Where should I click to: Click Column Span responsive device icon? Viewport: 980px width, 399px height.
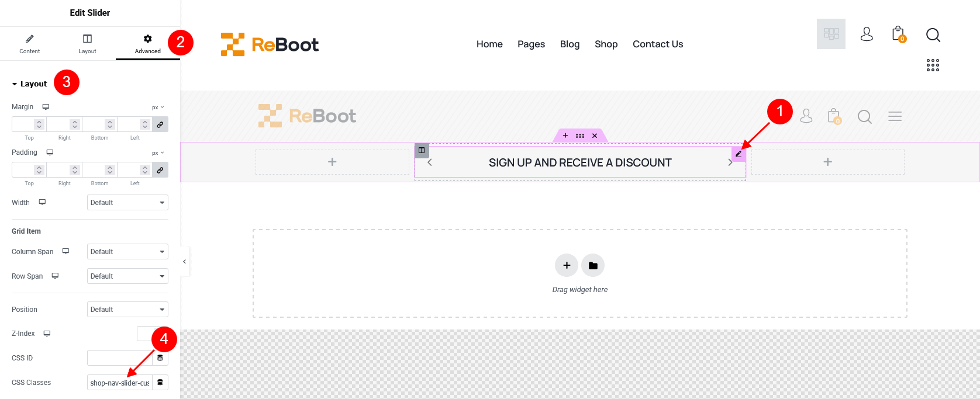65,251
